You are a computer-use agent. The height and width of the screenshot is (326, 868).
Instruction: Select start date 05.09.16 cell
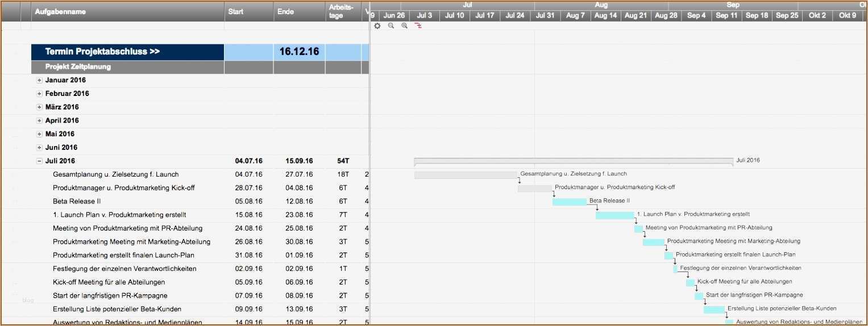click(x=248, y=282)
